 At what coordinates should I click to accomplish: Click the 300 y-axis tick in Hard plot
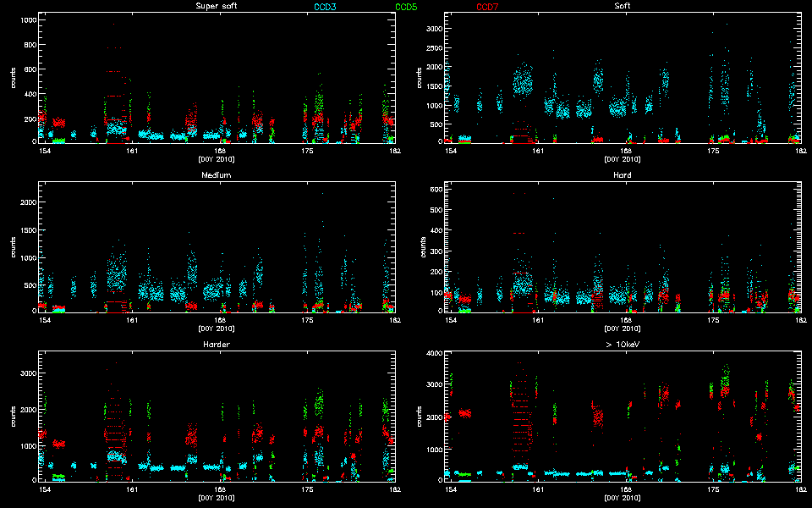(436, 251)
